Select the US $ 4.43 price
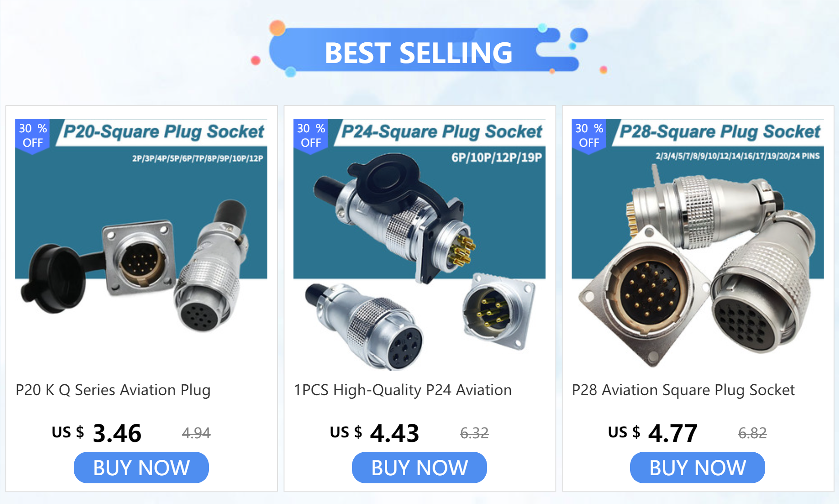The width and height of the screenshot is (839, 504). [374, 433]
